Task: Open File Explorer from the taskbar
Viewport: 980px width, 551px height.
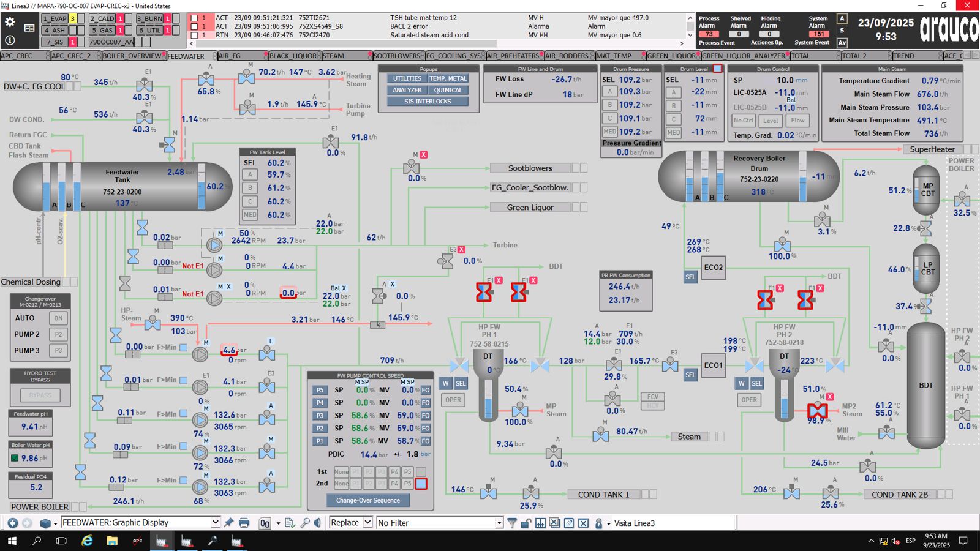Action: (x=112, y=541)
